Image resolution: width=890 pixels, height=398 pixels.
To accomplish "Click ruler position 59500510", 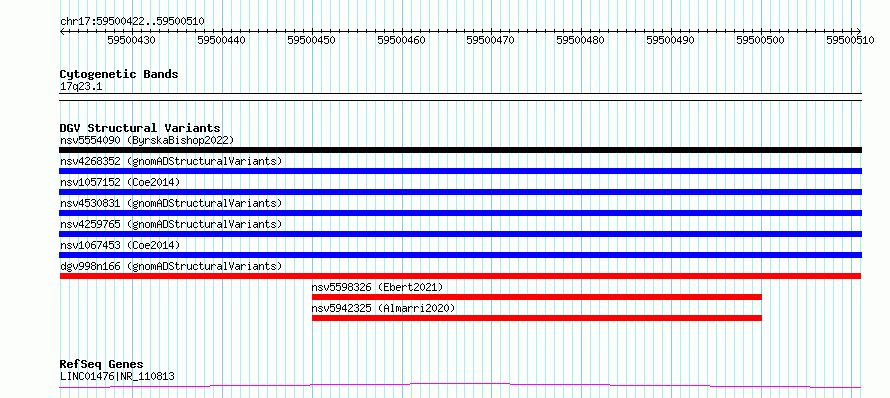I will (x=850, y=40).
